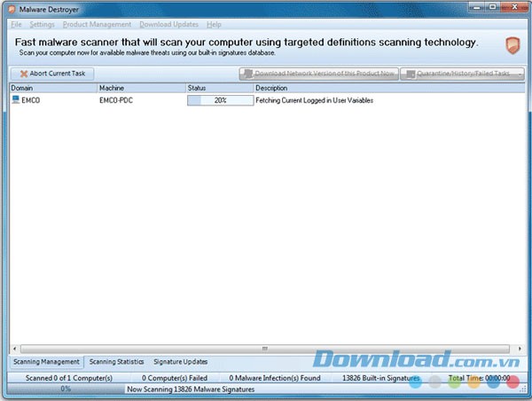Viewport: 532px width, 401px height.
Task: Sort by the Status column header
Action: point(220,88)
